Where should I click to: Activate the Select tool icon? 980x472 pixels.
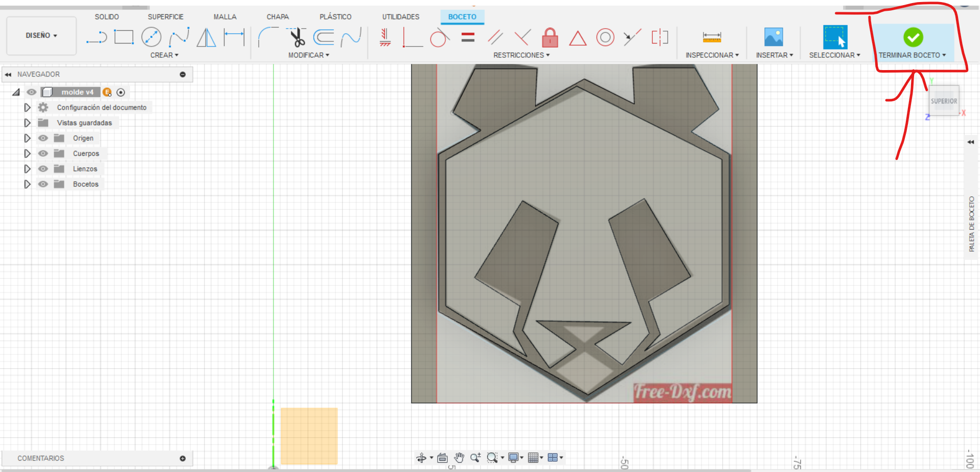[x=835, y=37]
